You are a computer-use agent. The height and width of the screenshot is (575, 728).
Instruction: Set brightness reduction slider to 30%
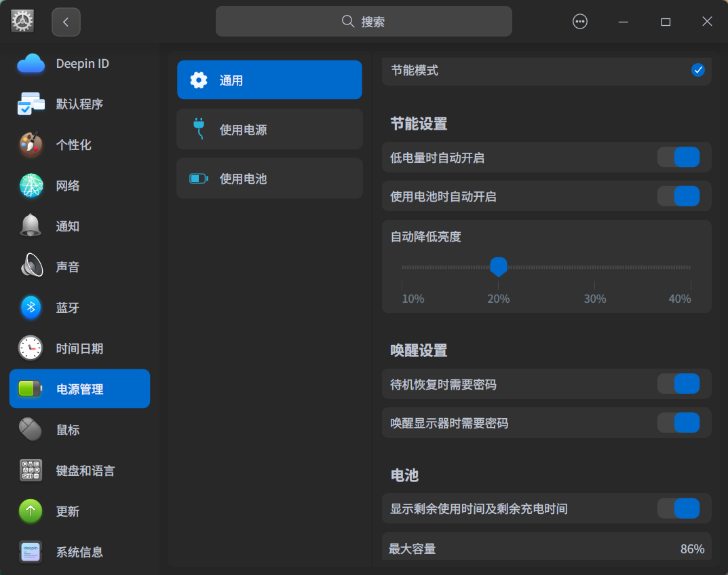pos(595,267)
